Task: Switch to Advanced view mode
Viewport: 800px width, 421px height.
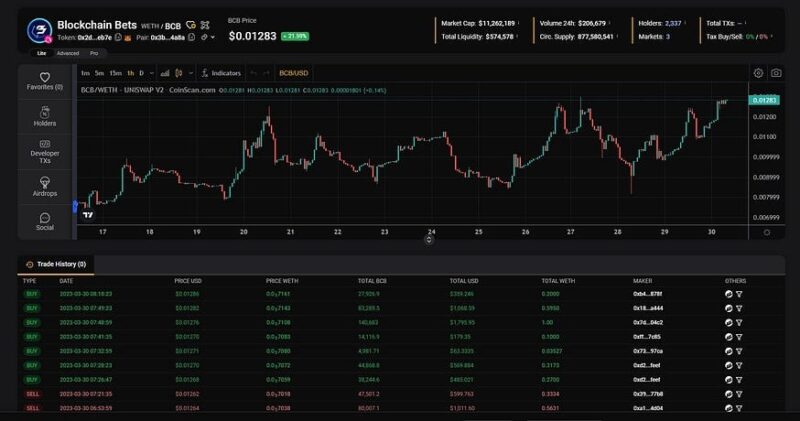Action: 67,53
